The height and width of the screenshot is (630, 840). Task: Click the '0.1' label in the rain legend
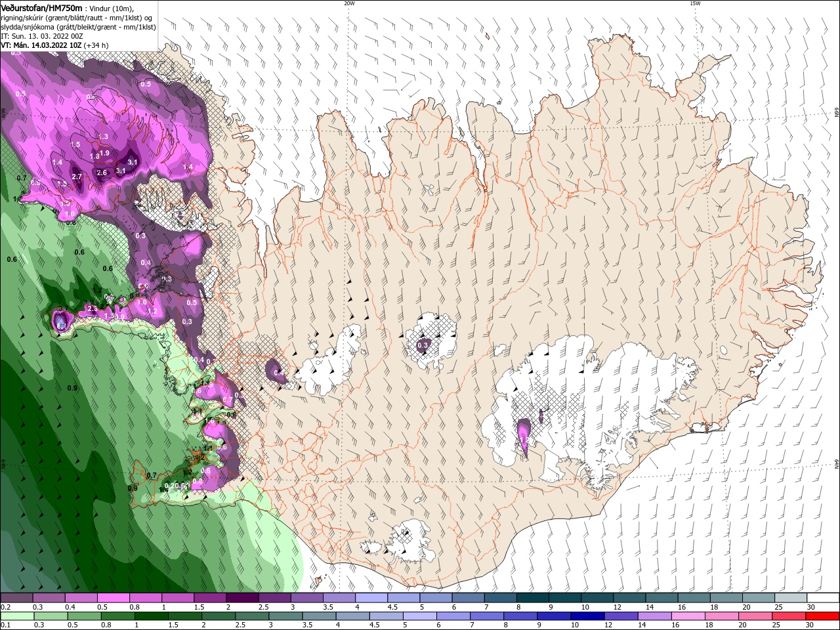click(6, 625)
